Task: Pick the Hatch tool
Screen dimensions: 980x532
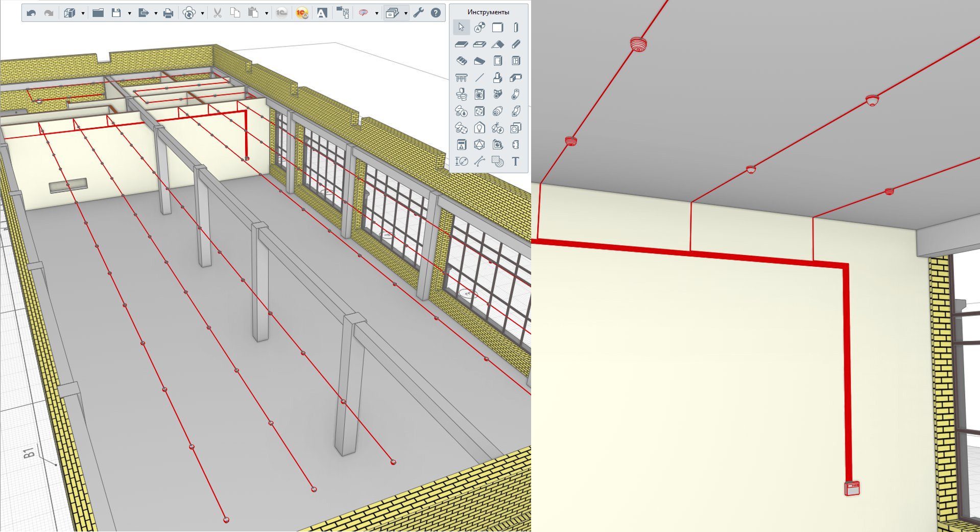Action: [x=497, y=161]
